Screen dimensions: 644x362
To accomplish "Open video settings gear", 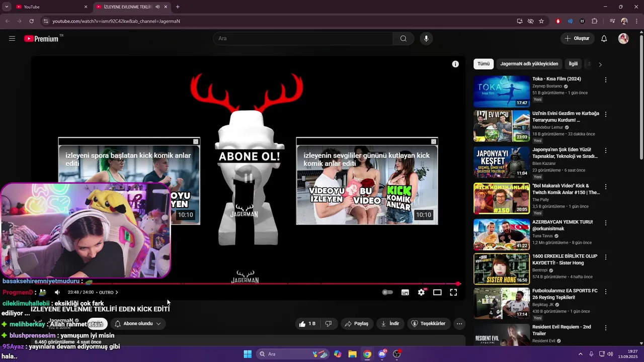I will [421, 292].
